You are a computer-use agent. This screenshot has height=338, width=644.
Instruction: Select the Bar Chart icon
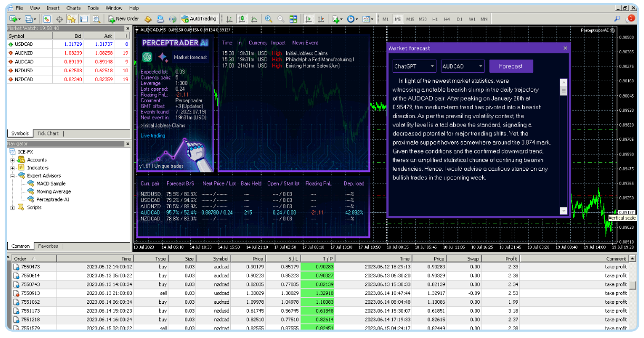pos(230,19)
